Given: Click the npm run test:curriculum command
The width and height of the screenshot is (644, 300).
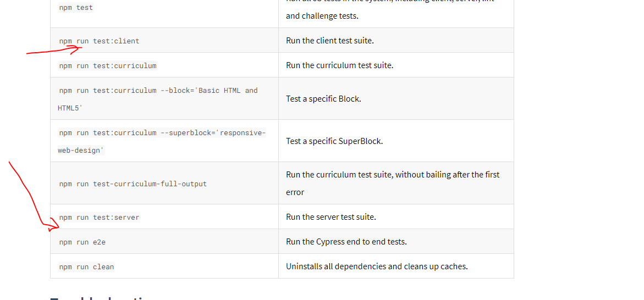Looking at the screenshot, I should click(108, 66).
